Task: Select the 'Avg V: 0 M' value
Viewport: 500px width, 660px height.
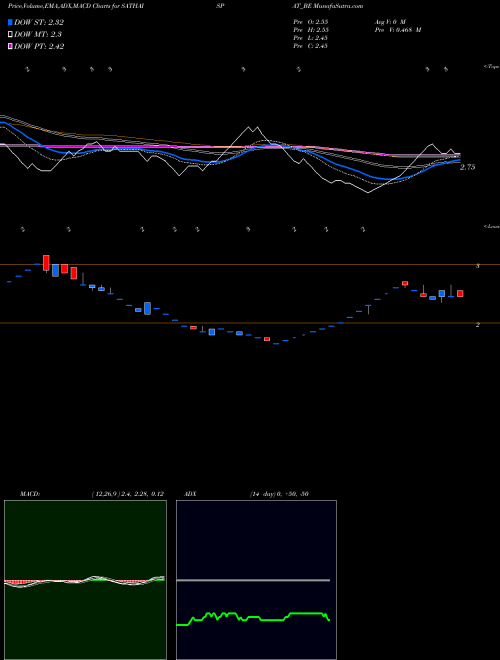Action: (x=389, y=21)
